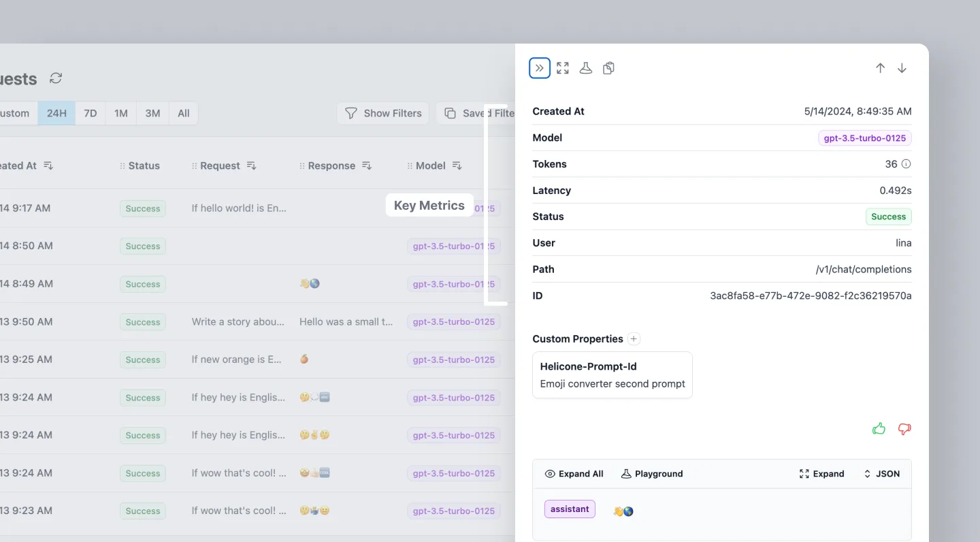This screenshot has height=542, width=980.
Task: Click the Tokens info icon
Action: coord(906,164)
